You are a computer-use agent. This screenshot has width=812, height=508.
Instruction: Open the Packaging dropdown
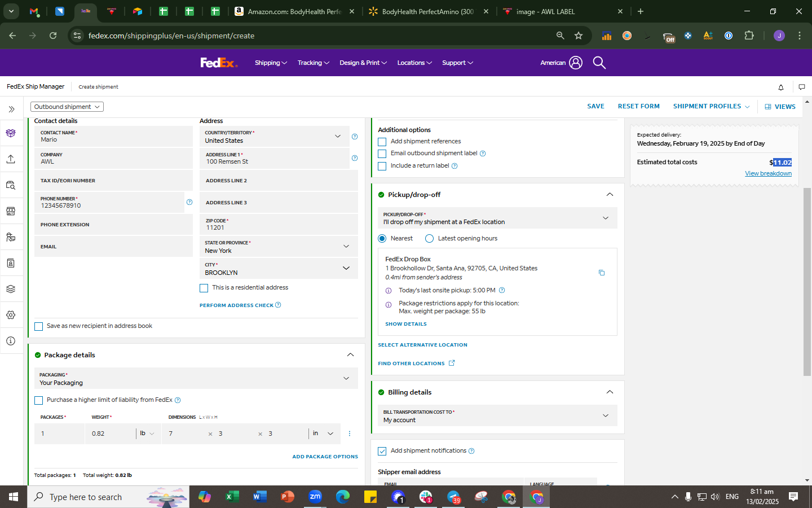(x=196, y=378)
